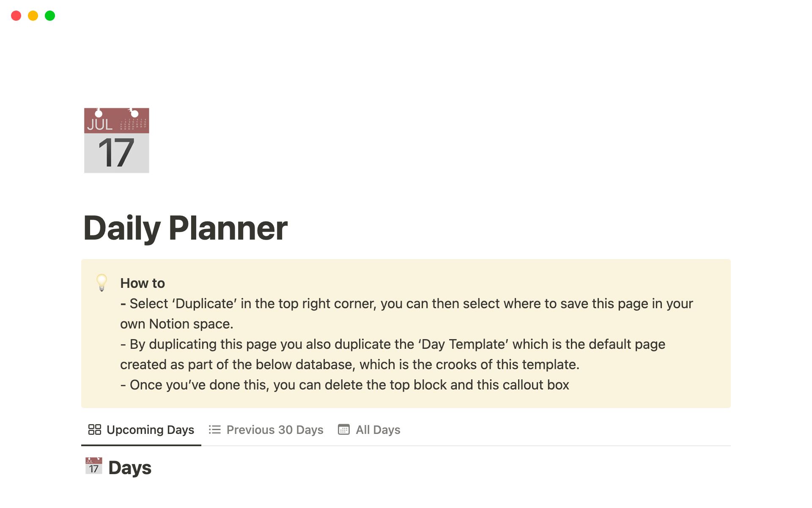
Task: Open the How to callout block
Action: tap(142, 283)
